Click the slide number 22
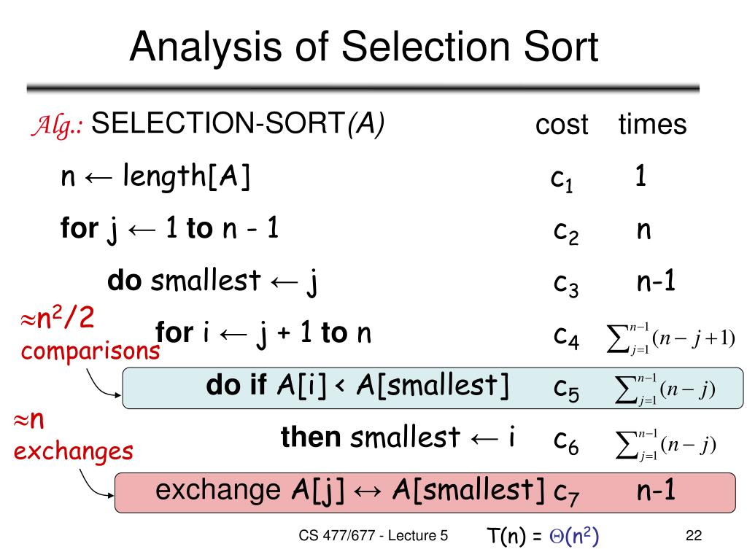This screenshot has height=560, width=747. click(x=694, y=536)
